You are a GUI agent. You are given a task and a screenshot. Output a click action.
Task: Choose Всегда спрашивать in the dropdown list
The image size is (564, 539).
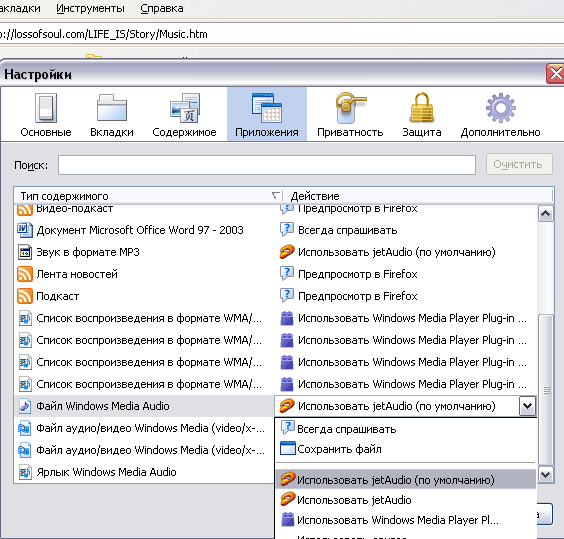click(405, 429)
